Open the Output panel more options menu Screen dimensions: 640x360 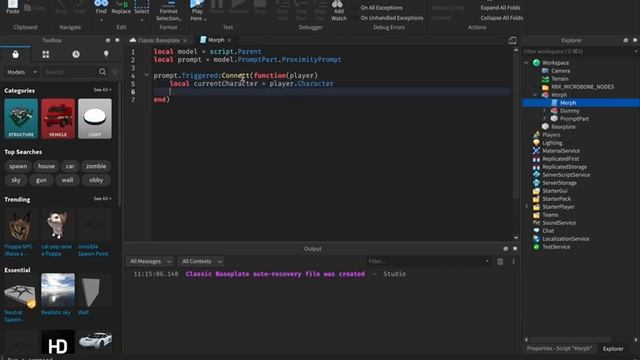tap(513, 261)
